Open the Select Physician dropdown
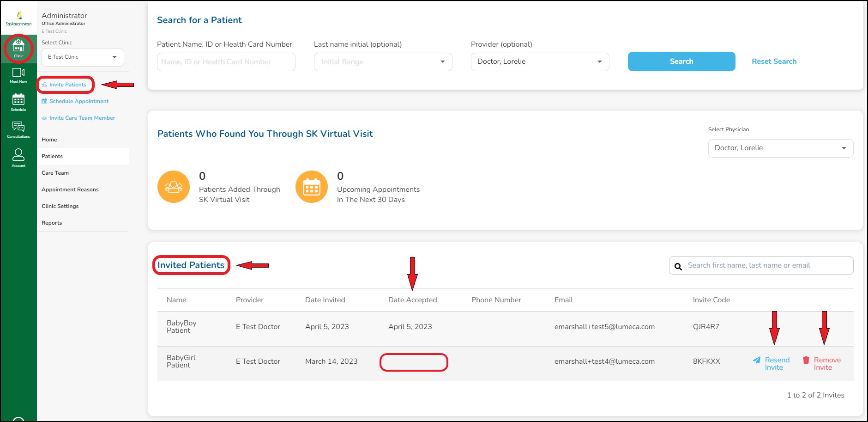This screenshot has width=868, height=422. click(780, 148)
